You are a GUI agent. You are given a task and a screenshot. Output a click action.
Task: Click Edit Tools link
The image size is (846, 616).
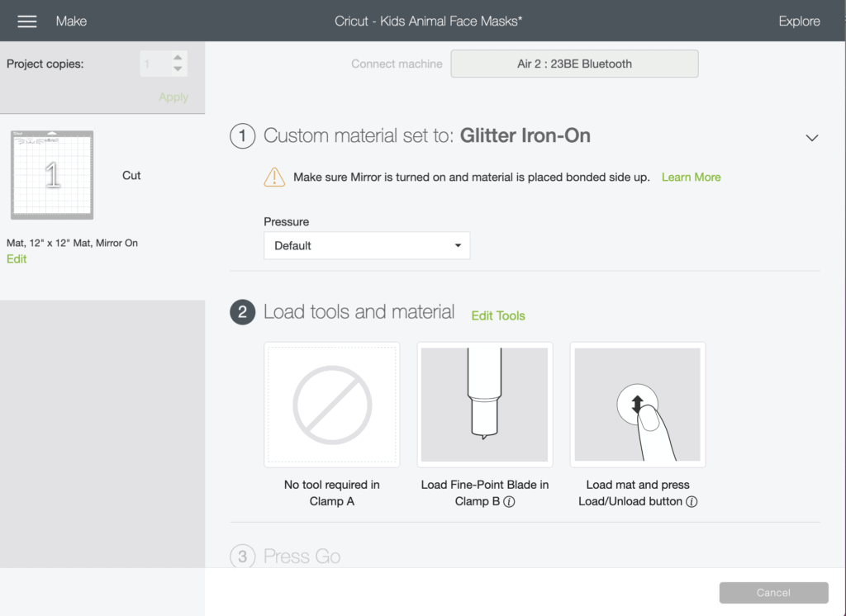[x=498, y=315]
